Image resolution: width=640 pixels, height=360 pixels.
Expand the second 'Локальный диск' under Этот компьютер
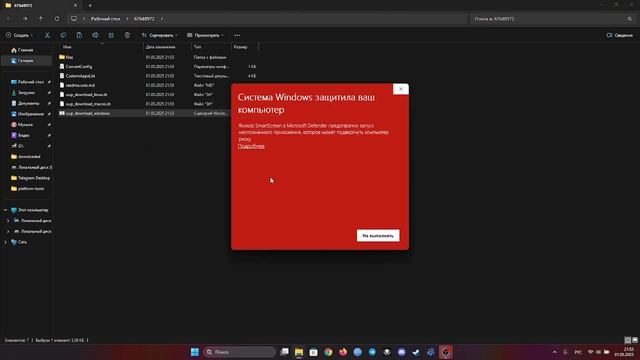click(x=8, y=231)
